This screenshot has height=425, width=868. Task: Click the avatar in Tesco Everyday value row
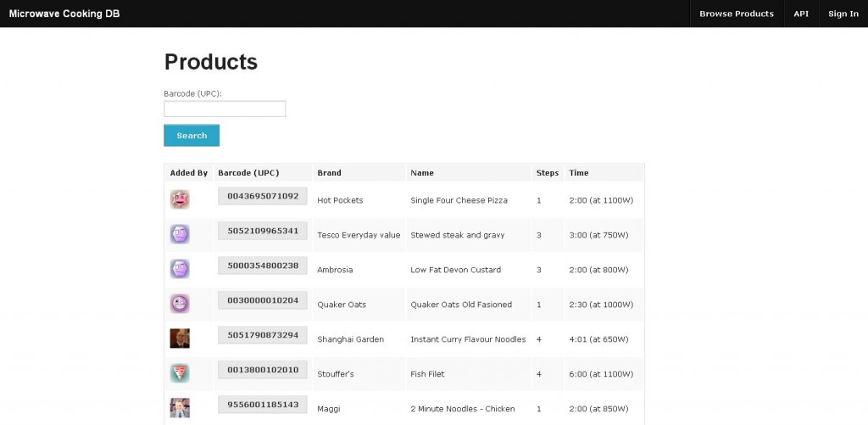click(180, 234)
